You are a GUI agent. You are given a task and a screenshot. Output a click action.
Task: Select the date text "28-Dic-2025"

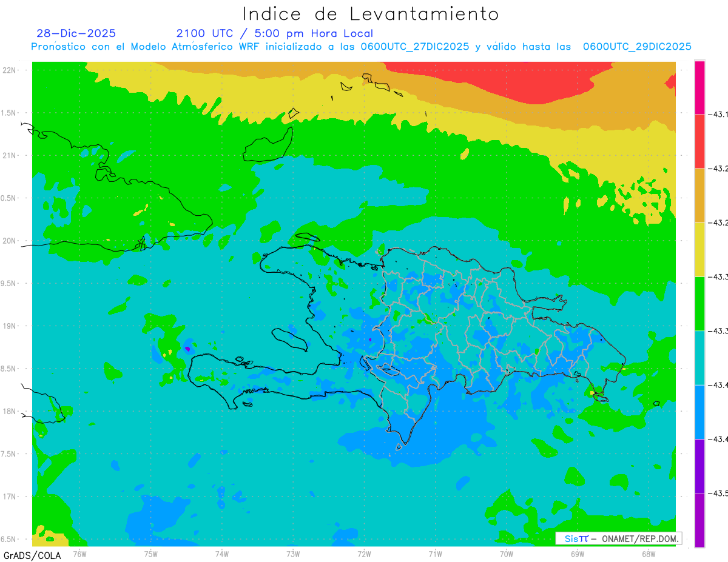point(76,33)
